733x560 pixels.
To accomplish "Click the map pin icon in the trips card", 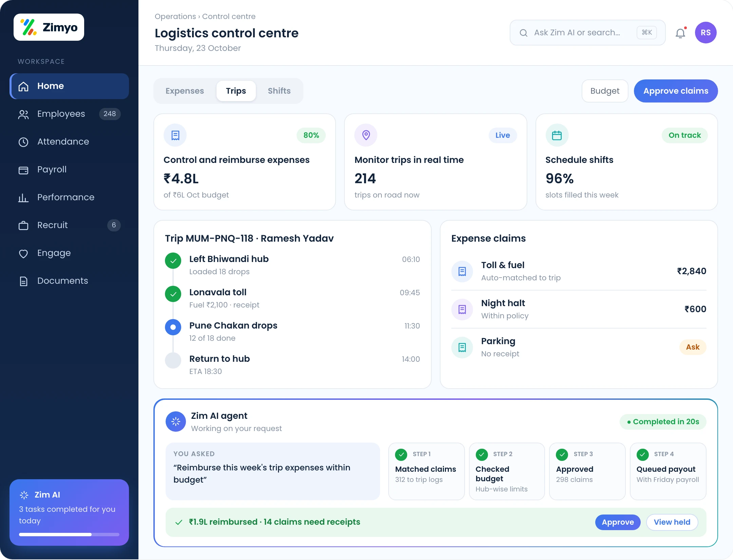I will pyautogui.click(x=366, y=135).
